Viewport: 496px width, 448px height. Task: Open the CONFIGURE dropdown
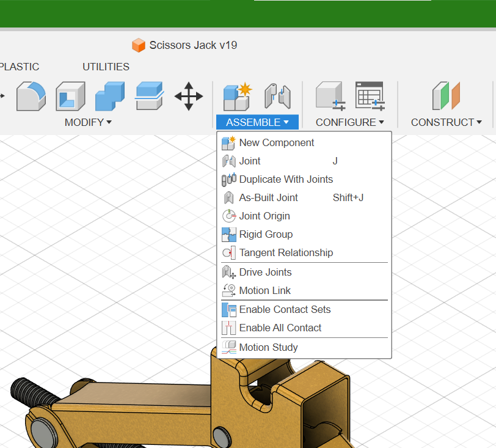click(349, 122)
